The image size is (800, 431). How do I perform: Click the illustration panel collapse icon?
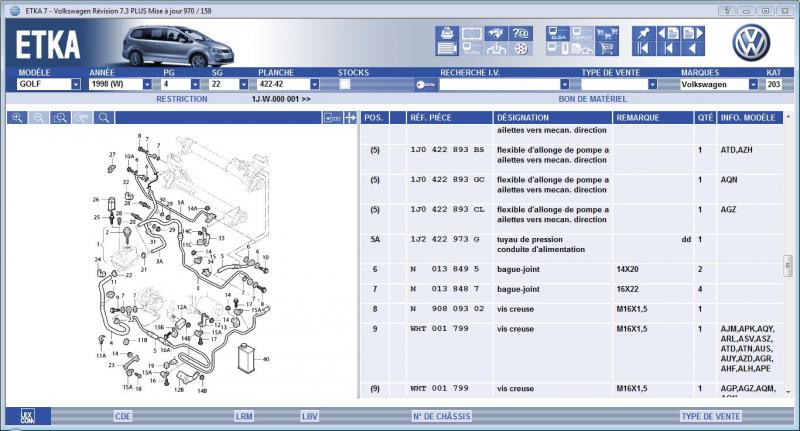[x=332, y=118]
